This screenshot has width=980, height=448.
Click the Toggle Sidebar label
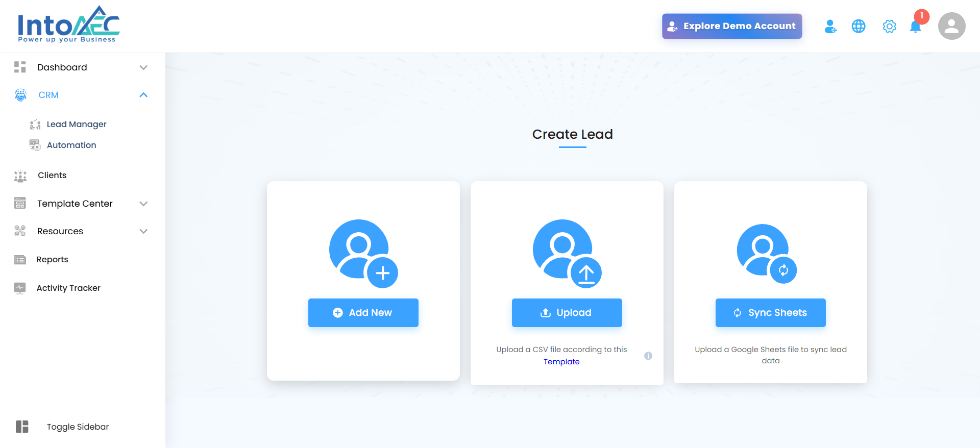(78, 427)
